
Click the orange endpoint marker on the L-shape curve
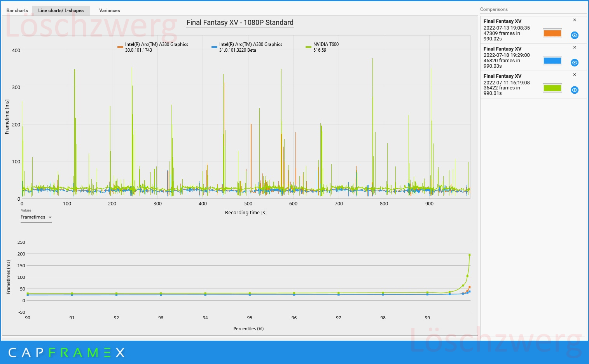[470, 287]
